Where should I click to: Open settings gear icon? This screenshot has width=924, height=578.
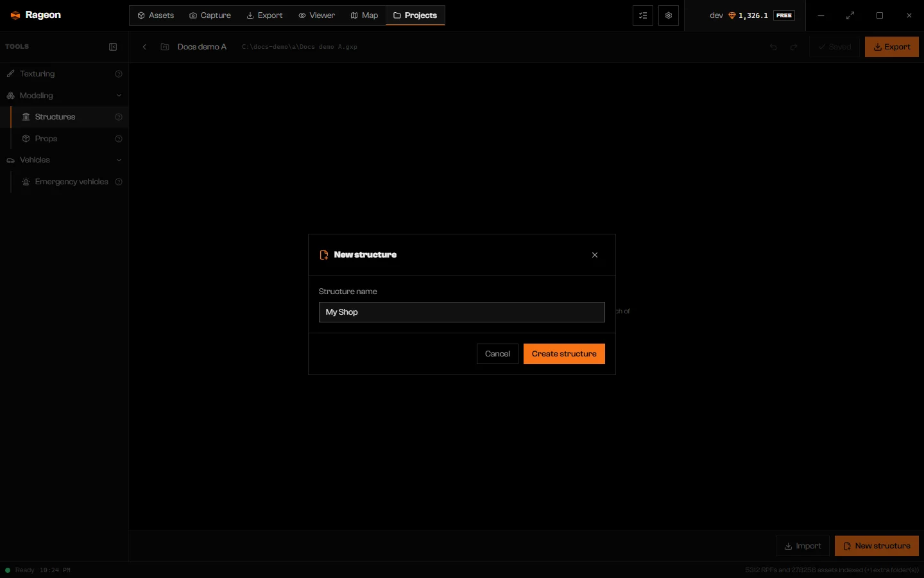[x=669, y=15]
